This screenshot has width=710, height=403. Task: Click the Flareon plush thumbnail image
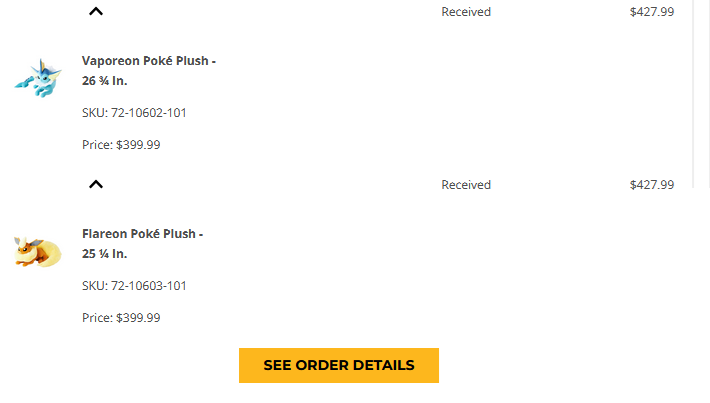pyautogui.click(x=39, y=250)
